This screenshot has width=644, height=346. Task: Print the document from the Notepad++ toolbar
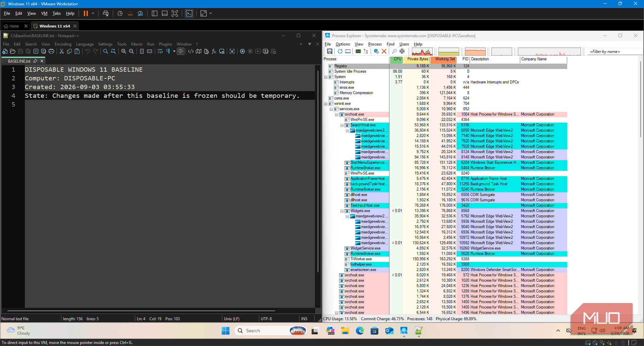click(x=51, y=51)
